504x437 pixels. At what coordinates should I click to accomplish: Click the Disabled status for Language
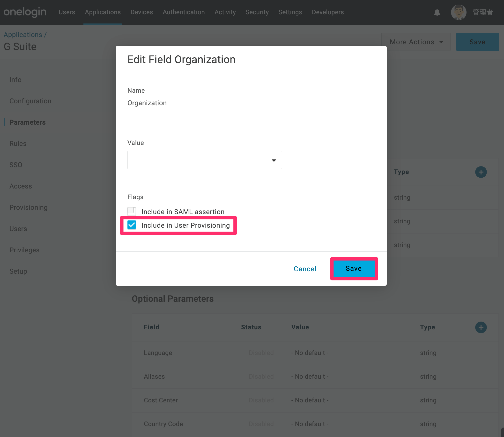click(261, 353)
